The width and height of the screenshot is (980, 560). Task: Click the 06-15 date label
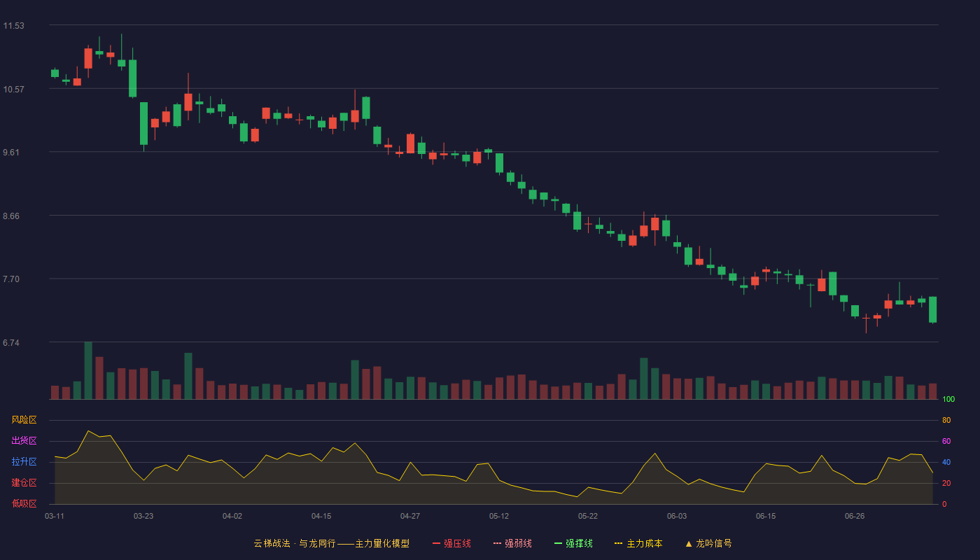pos(766,516)
